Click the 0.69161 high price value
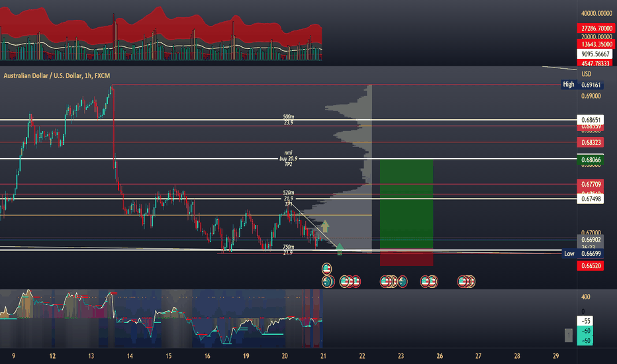The image size is (617, 364). tap(591, 85)
